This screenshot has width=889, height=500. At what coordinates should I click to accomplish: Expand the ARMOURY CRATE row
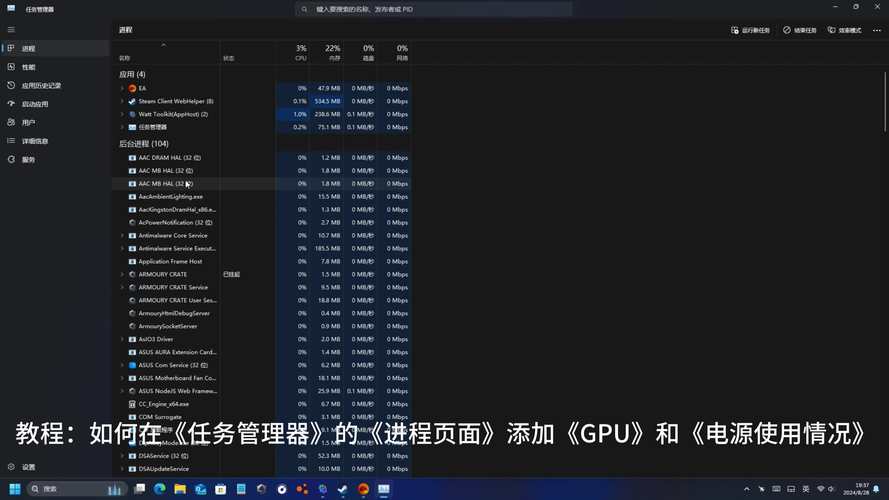[122, 274]
